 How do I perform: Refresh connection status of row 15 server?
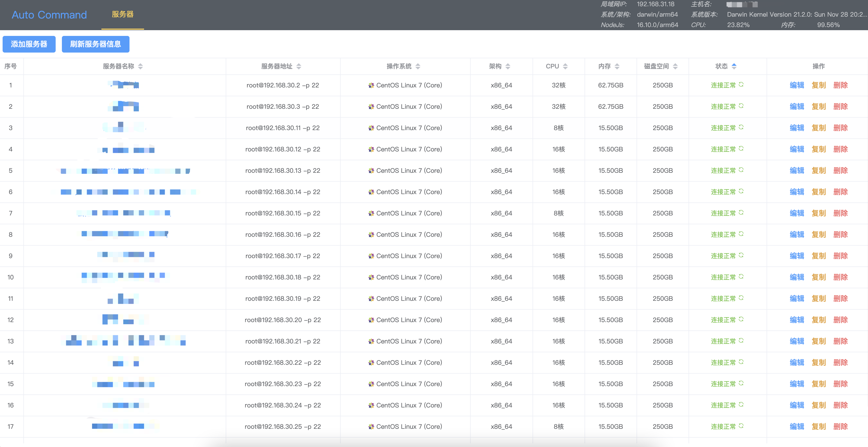coord(741,383)
